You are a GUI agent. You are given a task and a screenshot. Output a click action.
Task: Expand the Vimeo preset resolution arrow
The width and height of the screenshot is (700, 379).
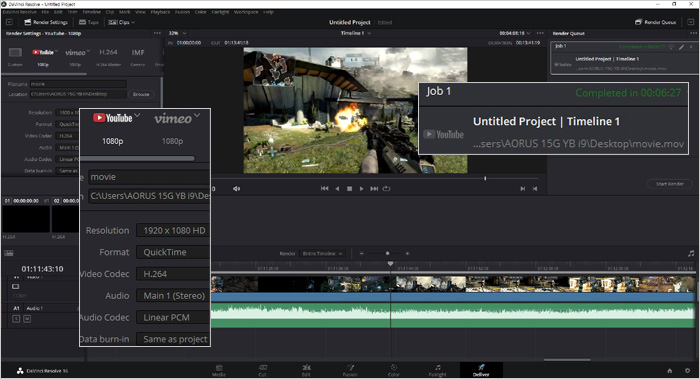[x=88, y=50]
